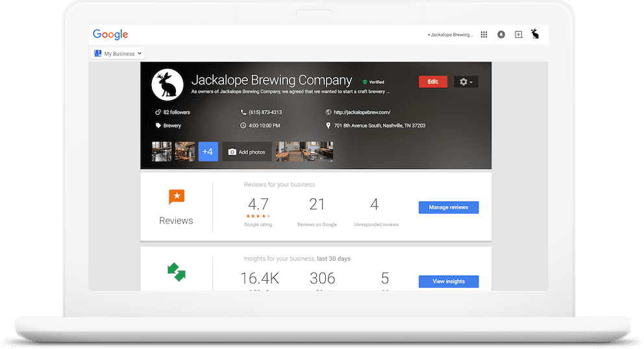The width and height of the screenshot is (644, 349).
Task: Open the wide taproom photo
Action: coord(304,151)
